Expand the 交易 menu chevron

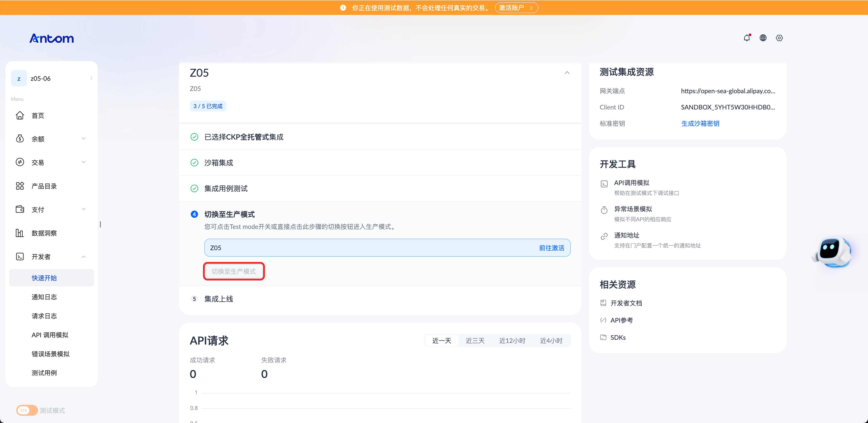[84, 162]
